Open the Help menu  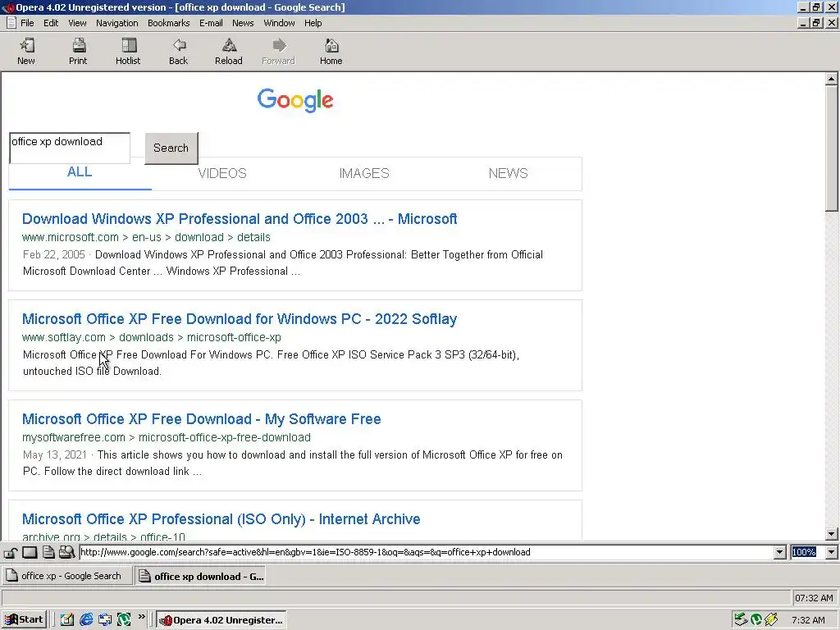(313, 23)
